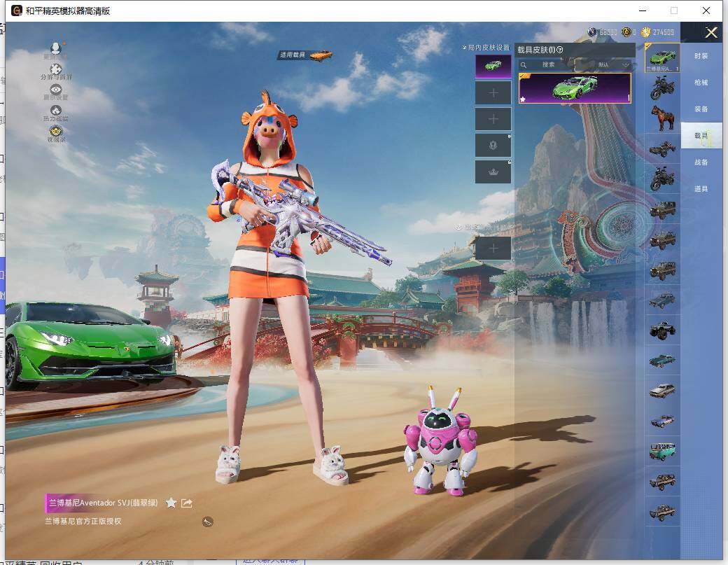The height and width of the screenshot is (565, 728).
Task: Click the eye-shaped display settings icon
Action: 56,90
